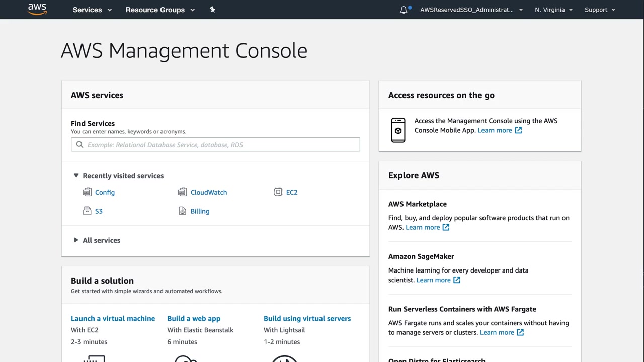The height and width of the screenshot is (362, 644).
Task: Open the Resource Groups menu
Action: 159,10
